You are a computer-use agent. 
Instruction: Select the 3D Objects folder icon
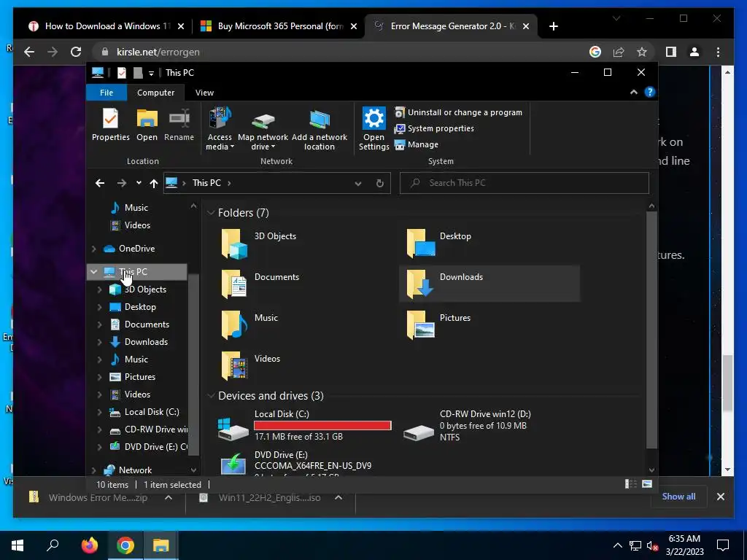coord(234,244)
